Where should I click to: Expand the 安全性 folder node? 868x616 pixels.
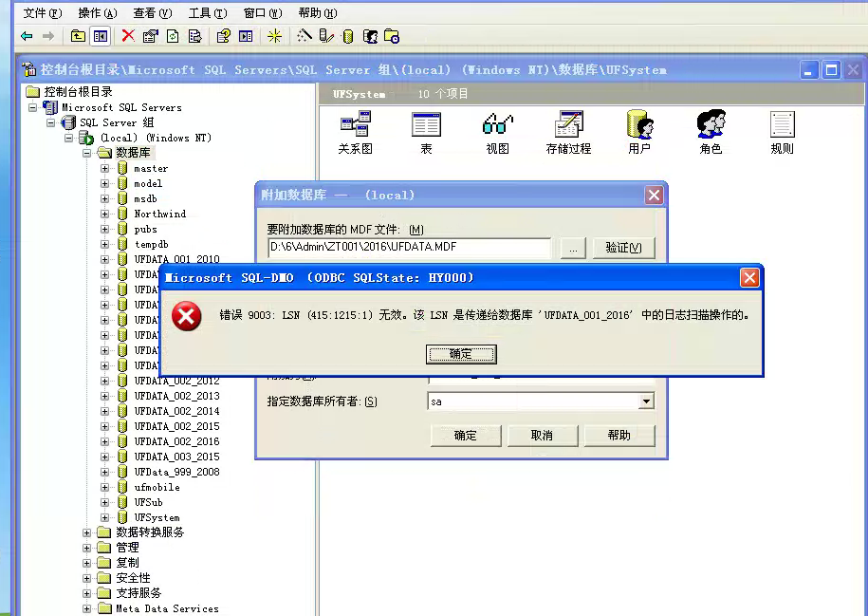87,578
